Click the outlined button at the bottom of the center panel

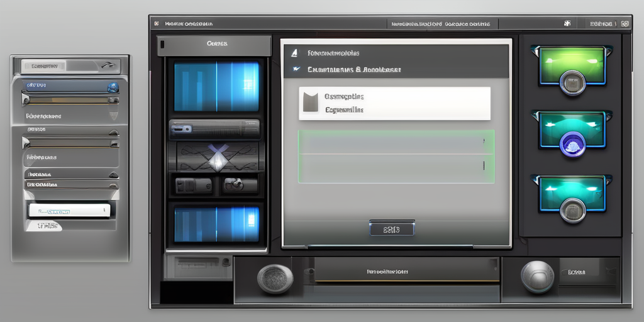pos(392,229)
